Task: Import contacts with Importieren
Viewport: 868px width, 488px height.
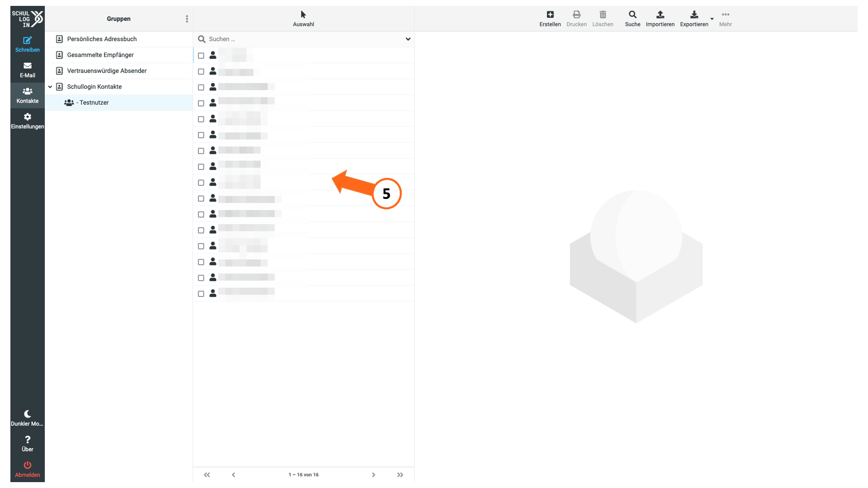Action: point(660,19)
